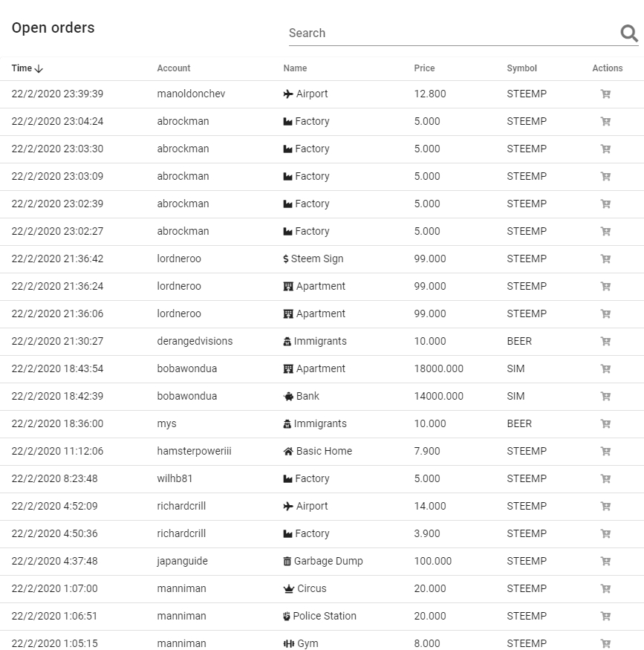Buy derangedvisions' Immigrants with cart icon
644x650 pixels.
605,342
